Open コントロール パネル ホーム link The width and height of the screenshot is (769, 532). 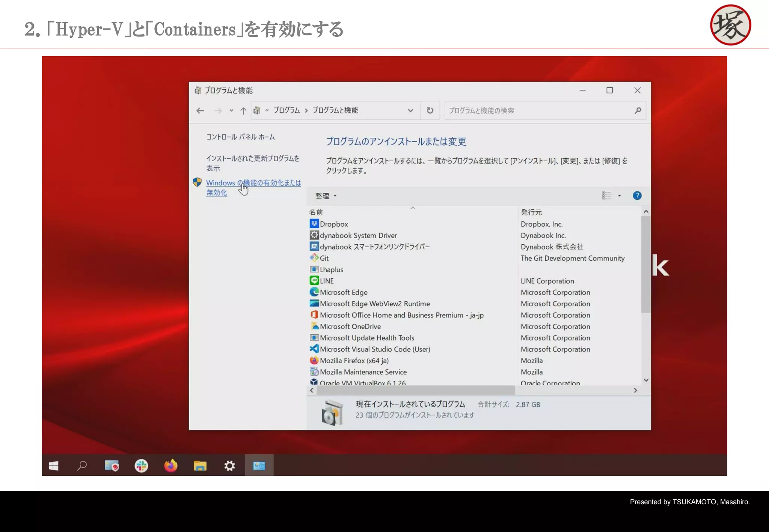[x=240, y=137]
